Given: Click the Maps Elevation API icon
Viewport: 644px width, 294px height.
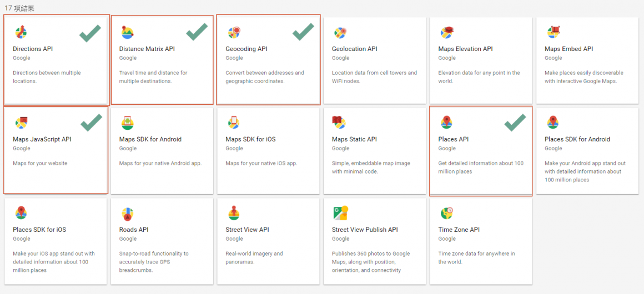Looking at the screenshot, I should coord(446,32).
